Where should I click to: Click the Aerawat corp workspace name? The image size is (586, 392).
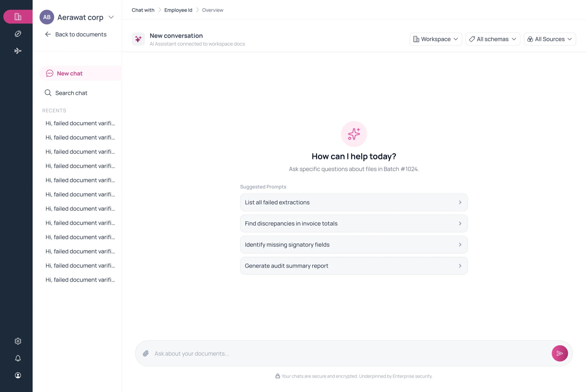point(80,17)
